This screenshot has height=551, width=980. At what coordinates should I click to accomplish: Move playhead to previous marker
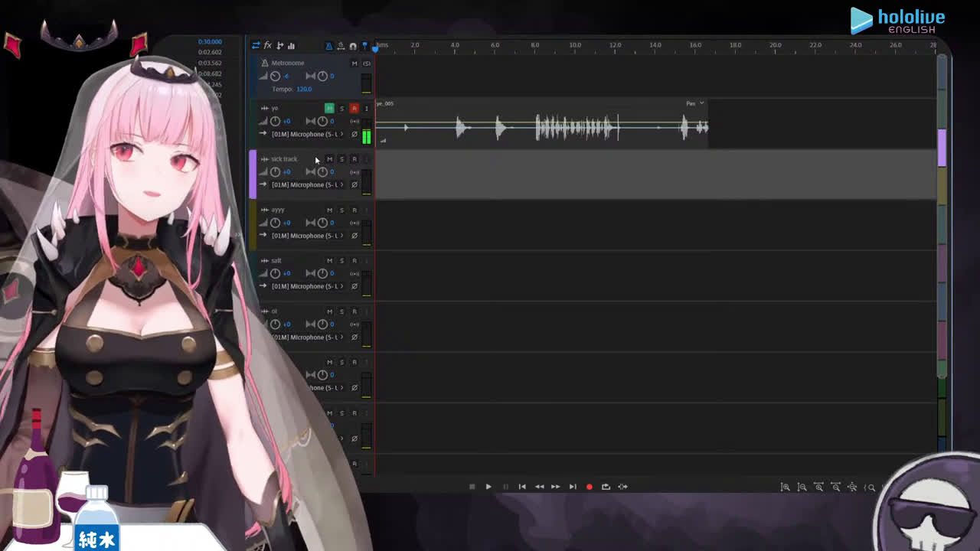point(522,487)
